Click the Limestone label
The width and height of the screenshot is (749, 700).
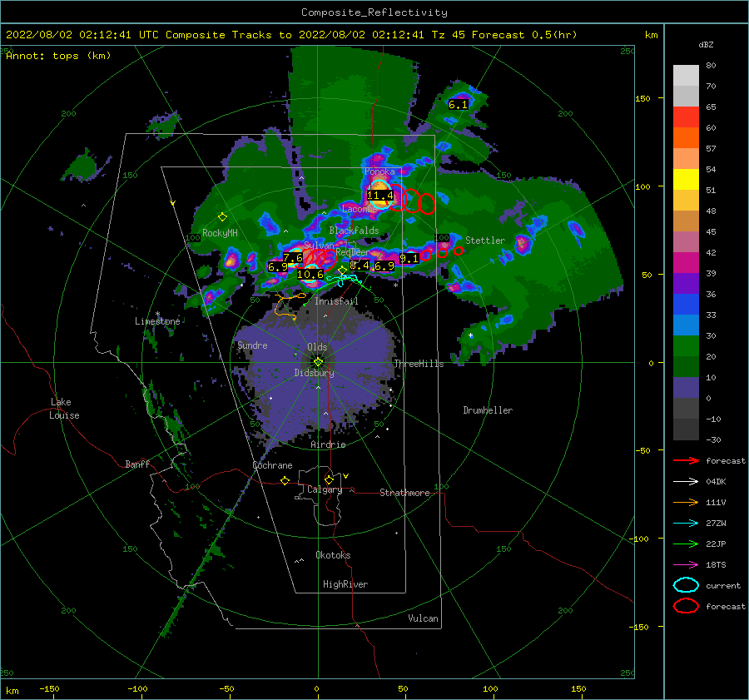tap(157, 321)
